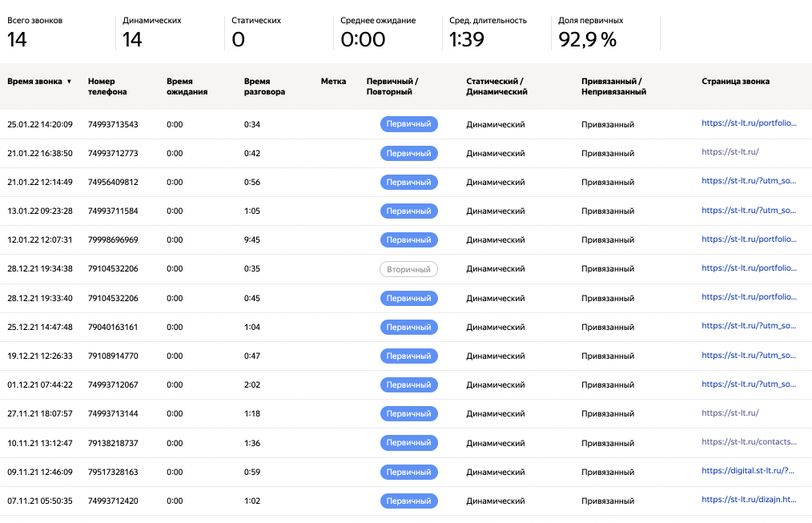Click the Среднее ожидание value 0:00
Image resolution: width=812 pixels, height=523 pixels.
tap(363, 40)
